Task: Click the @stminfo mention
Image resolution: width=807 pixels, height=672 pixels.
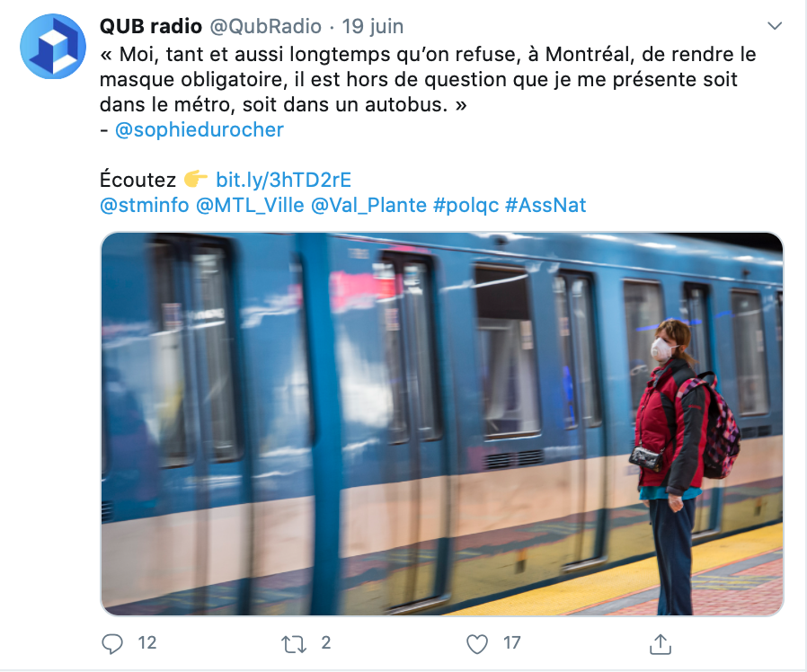Action: tap(145, 205)
